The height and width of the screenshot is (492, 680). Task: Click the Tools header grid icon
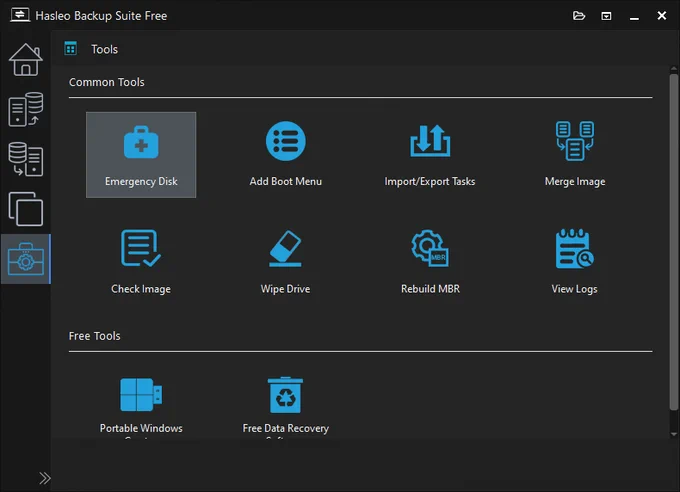(70, 48)
